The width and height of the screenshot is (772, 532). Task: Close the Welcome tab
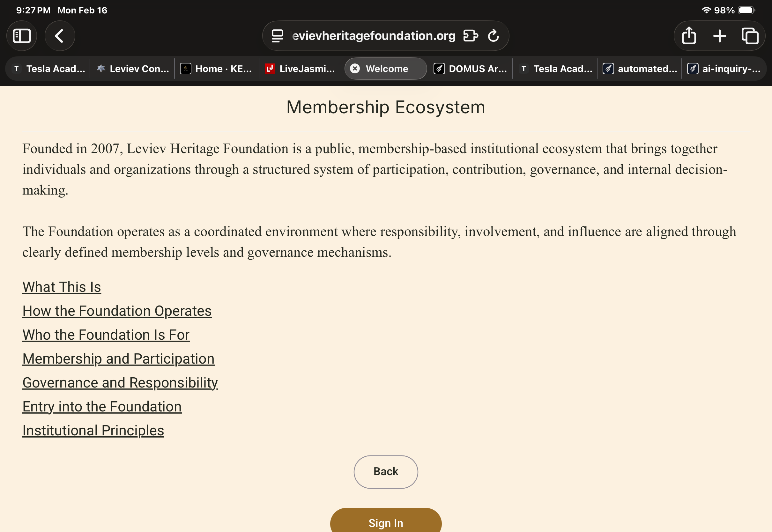[355, 69]
